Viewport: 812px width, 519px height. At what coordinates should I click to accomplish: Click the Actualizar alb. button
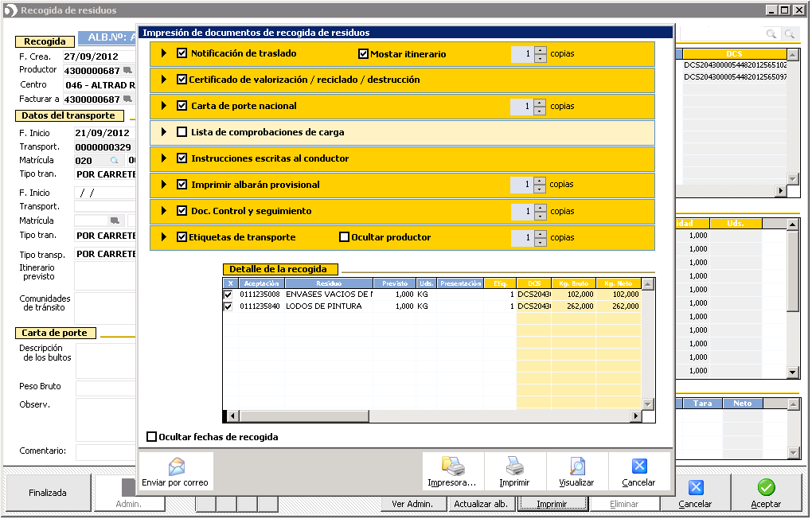pos(480,504)
